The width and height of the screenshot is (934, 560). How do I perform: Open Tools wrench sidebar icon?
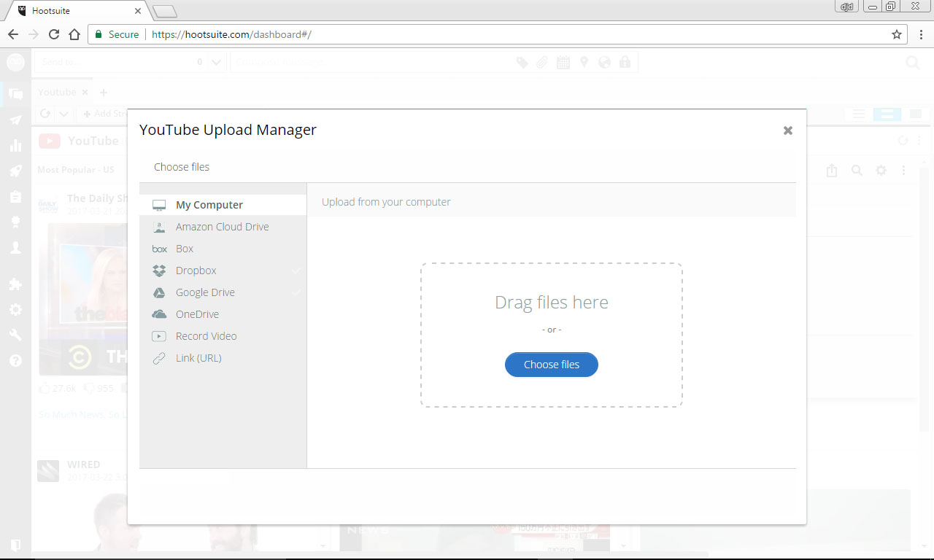[x=15, y=335]
